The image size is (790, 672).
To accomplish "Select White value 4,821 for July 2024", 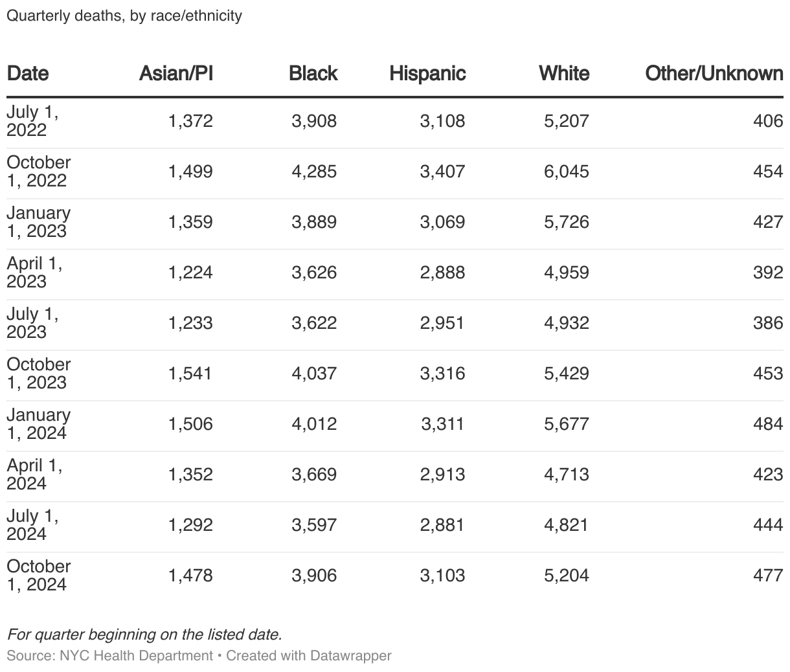I will click(x=567, y=525).
